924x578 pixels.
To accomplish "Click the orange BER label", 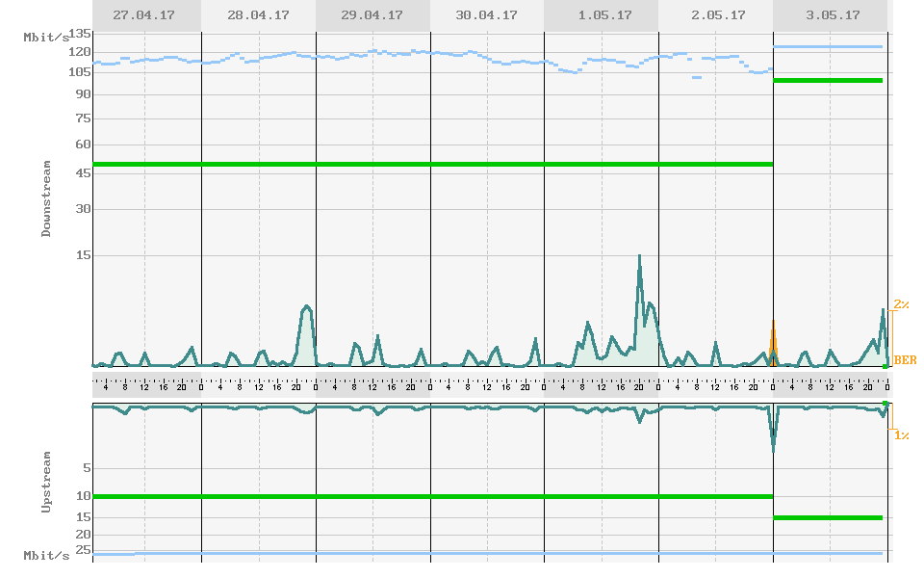I will [x=905, y=360].
